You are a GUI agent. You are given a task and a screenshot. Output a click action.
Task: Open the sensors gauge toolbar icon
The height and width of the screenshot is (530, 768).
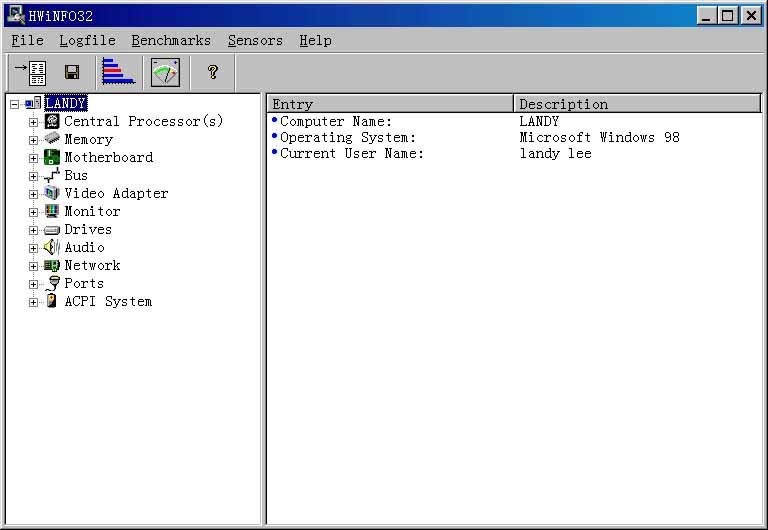tap(165, 72)
